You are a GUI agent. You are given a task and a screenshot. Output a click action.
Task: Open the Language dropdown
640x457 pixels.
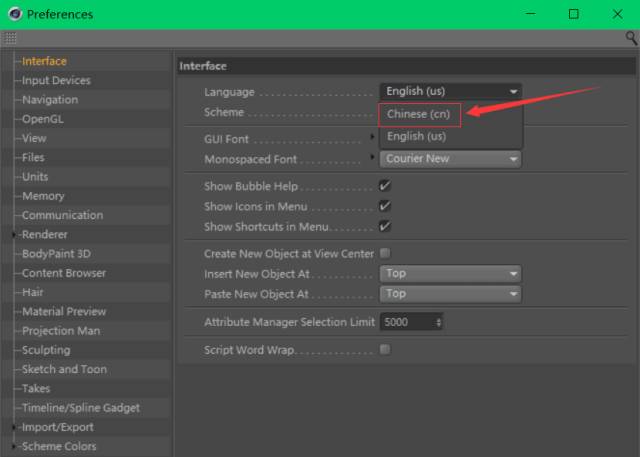[450, 91]
